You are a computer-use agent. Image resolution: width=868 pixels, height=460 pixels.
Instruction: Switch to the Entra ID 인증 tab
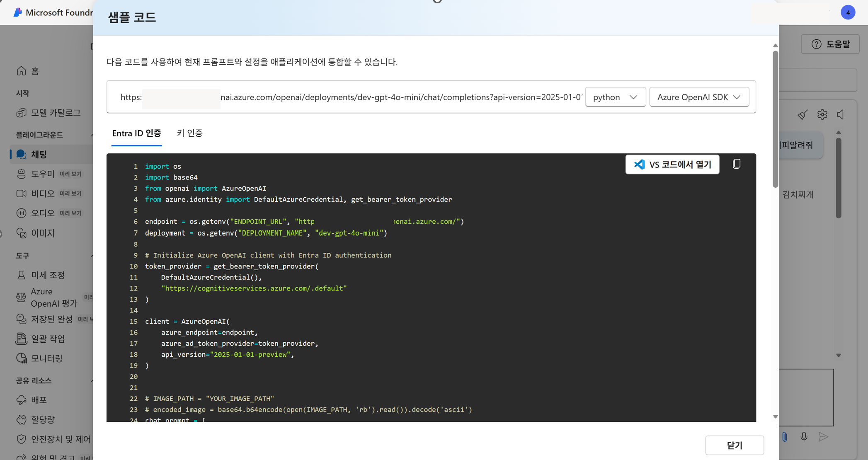click(x=136, y=133)
